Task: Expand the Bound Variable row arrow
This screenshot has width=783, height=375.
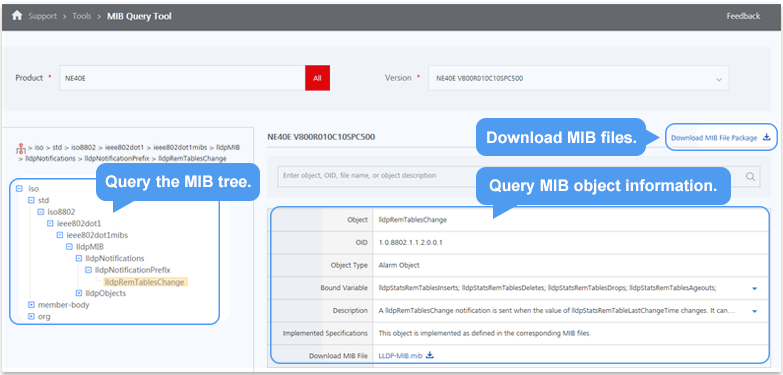Action: coord(755,289)
